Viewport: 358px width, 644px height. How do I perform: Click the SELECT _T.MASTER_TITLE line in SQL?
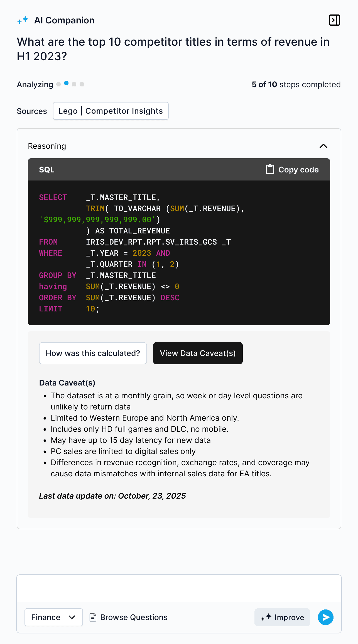coord(100,197)
